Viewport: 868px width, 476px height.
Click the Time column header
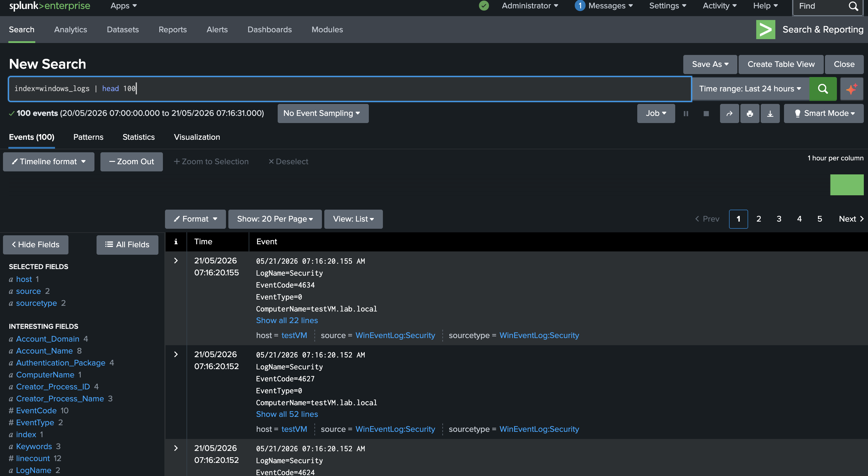203,242
